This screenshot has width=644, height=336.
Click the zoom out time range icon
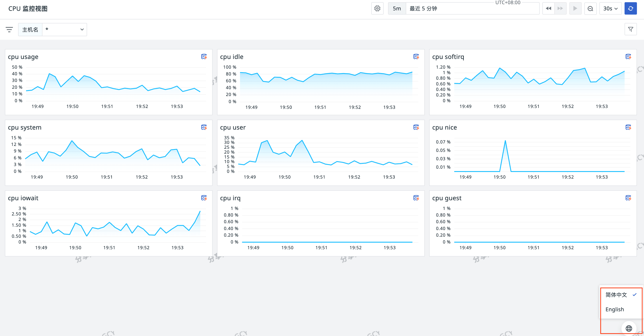coord(590,8)
